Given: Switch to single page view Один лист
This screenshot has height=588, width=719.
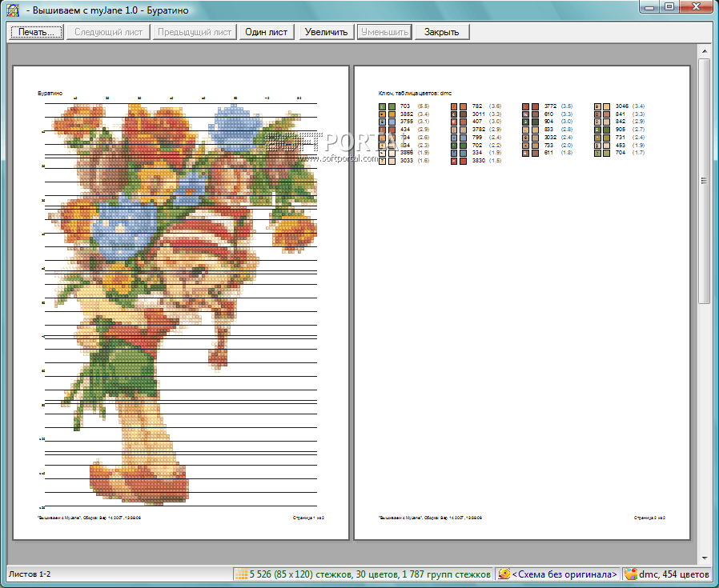Looking at the screenshot, I should coord(266,32).
